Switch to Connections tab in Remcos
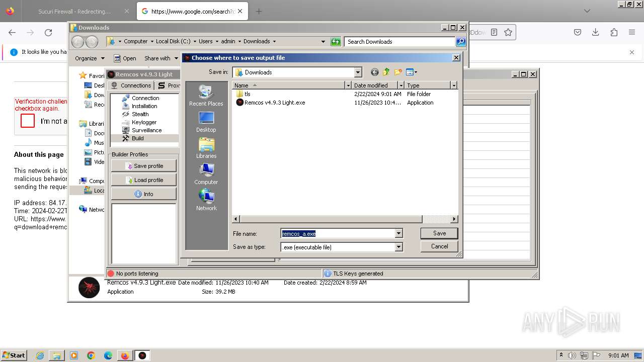This screenshot has height=362, width=644. 131,85
